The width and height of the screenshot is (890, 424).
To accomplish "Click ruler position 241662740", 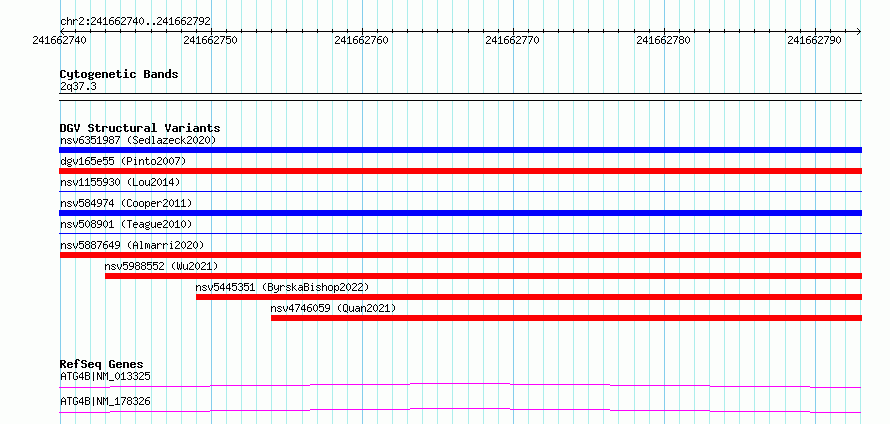I will pyautogui.click(x=60, y=40).
